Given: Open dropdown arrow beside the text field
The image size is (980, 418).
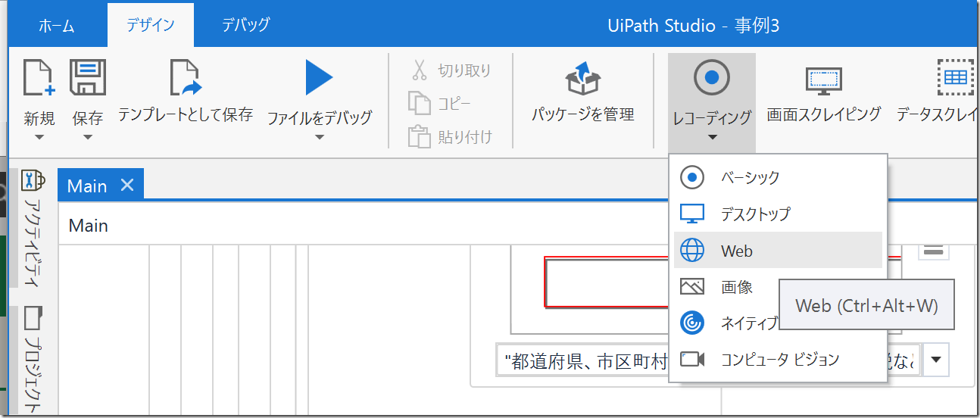Looking at the screenshot, I should click(936, 360).
